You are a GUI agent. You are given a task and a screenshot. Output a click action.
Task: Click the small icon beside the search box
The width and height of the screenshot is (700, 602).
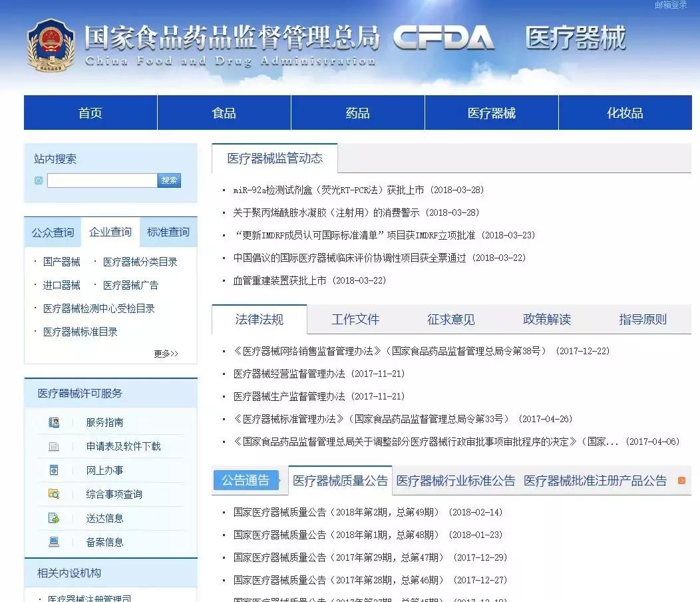[38, 180]
